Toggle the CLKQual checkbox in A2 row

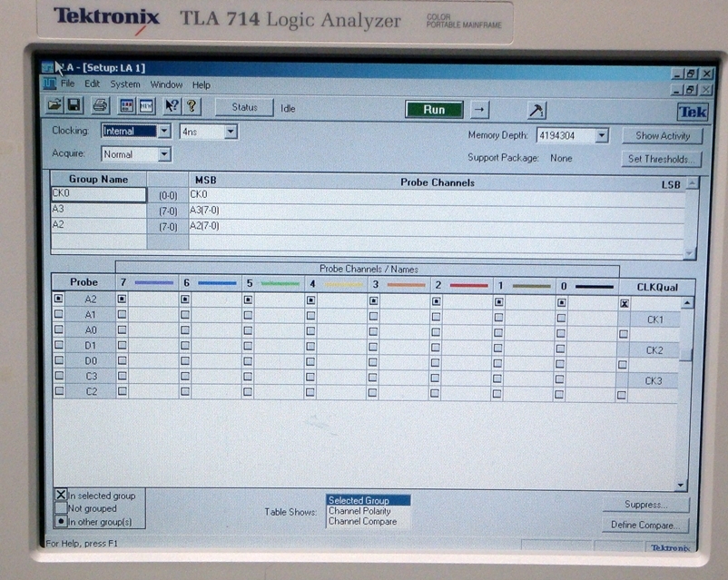click(625, 304)
